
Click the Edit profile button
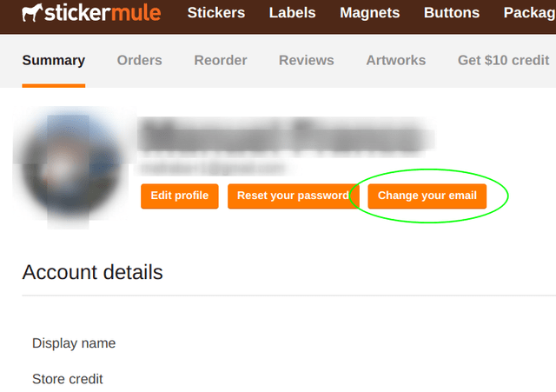coord(180,196)
